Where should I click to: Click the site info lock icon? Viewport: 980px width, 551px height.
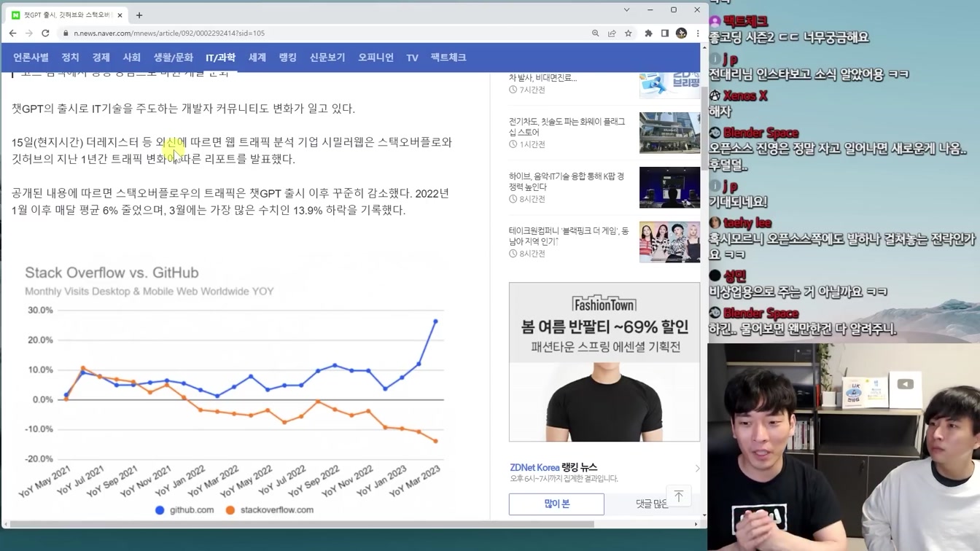(66, 34)
